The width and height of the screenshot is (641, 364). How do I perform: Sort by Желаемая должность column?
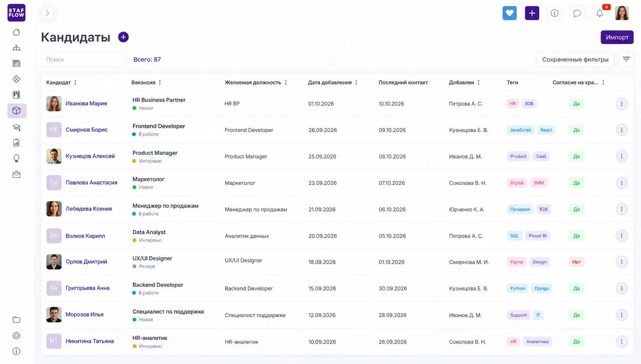click(285, 82)
